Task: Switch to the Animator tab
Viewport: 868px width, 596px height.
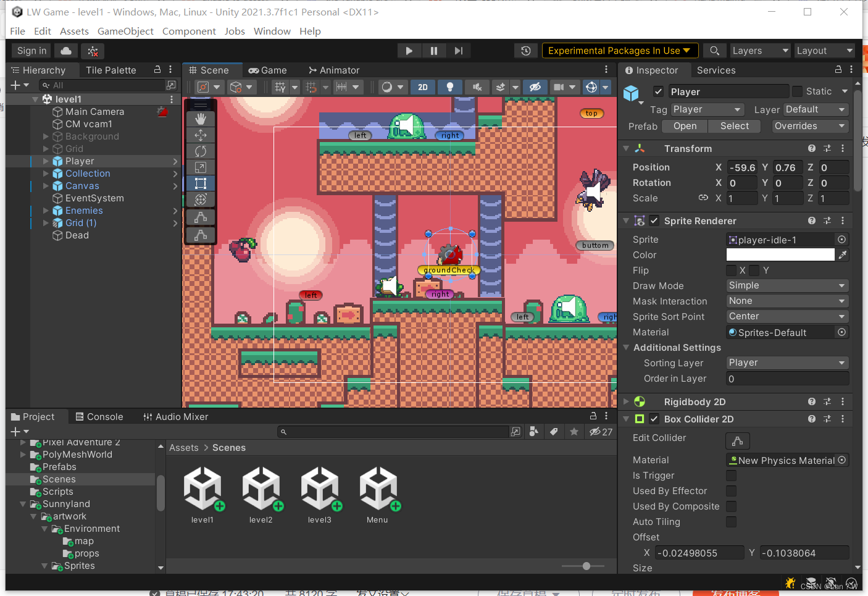Action: 334,70
